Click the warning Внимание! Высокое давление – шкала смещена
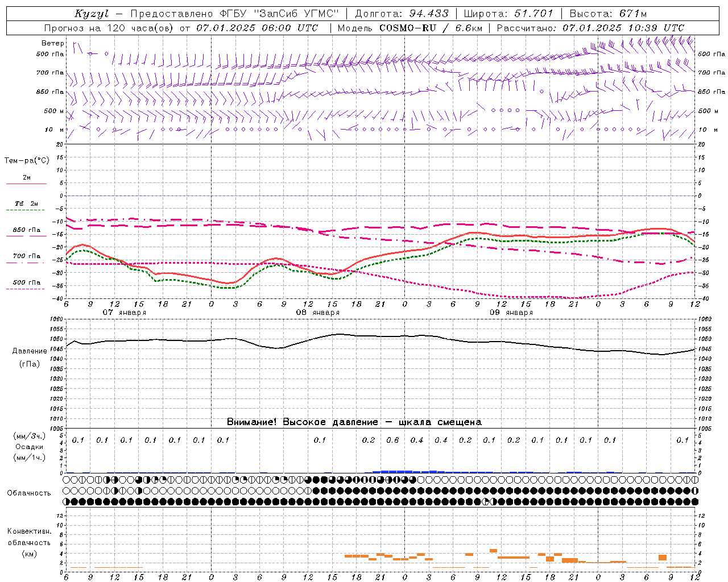Image resolution: width=728 pixels, height=582 pixels. [x=354, y=422]
